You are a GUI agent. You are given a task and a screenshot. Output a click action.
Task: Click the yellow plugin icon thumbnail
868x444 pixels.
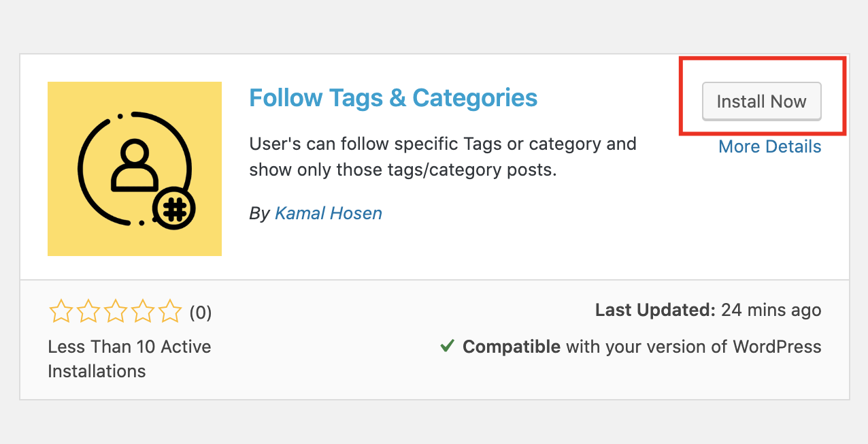click(x=135, y=169)
